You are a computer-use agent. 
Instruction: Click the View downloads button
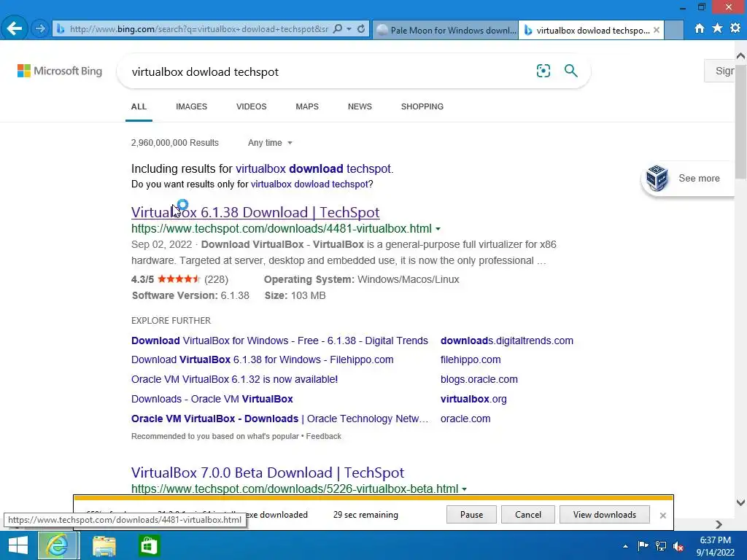coord(605,515)
